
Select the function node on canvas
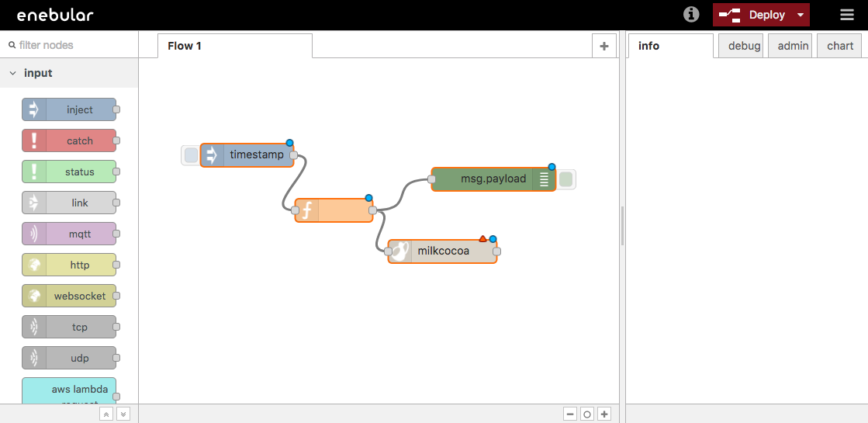pyautogui.click(x=334, y=210)
